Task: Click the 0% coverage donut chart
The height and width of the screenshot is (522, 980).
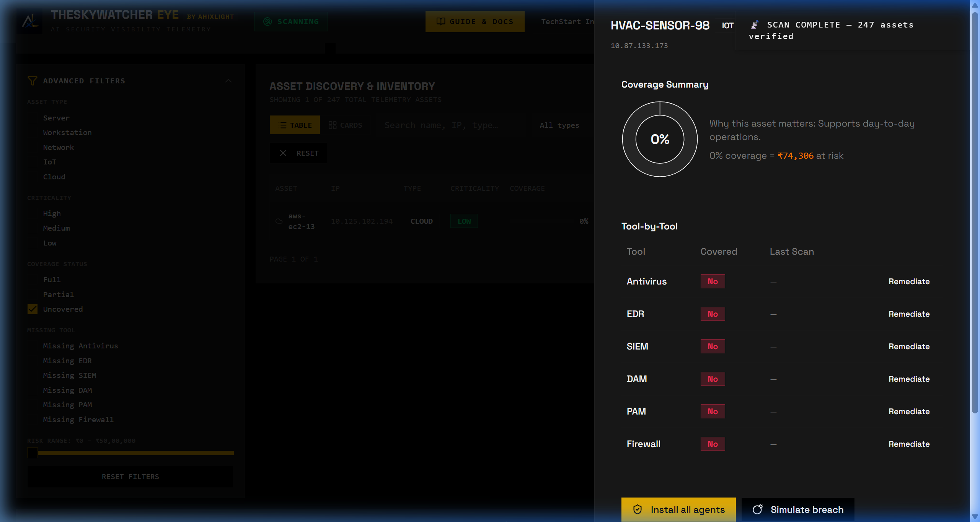Action: [x=660, y=139]
